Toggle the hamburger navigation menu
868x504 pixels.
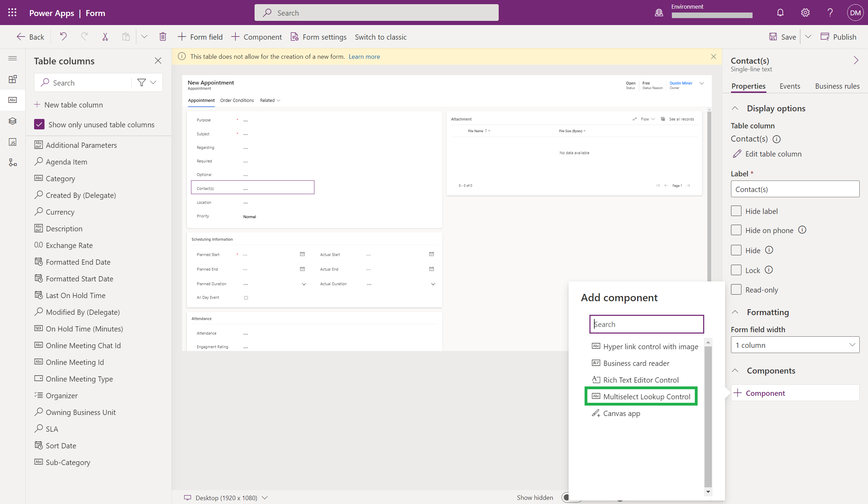click(13, 58)
